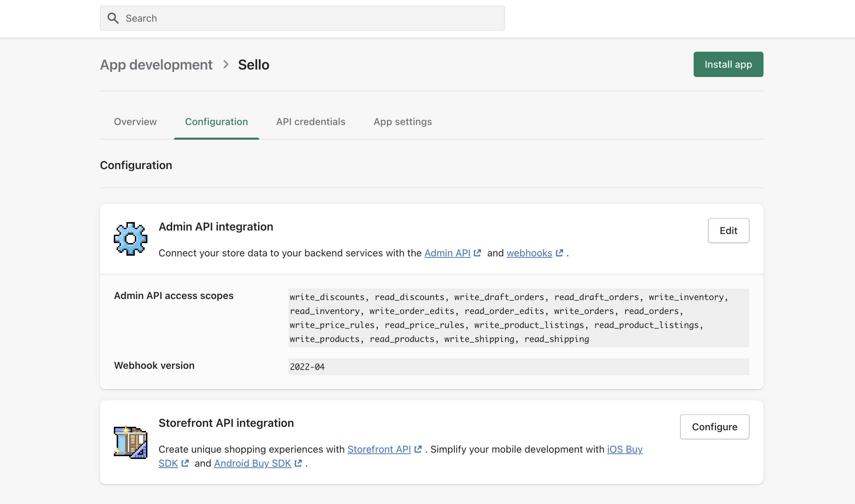855x504 pixels.
Task: Go back to App development breadcrumb
Action: 156,65
